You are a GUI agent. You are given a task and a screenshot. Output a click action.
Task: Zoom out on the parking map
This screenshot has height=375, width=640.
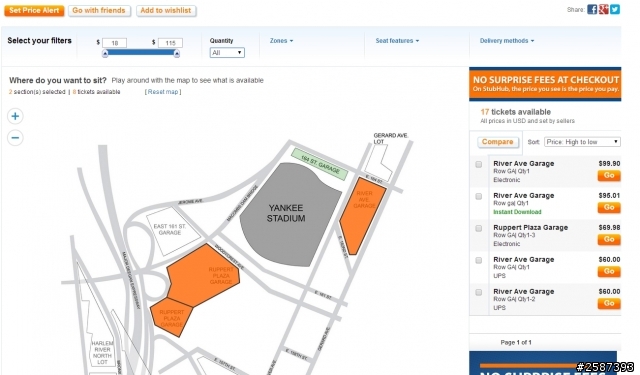(15, 138)
